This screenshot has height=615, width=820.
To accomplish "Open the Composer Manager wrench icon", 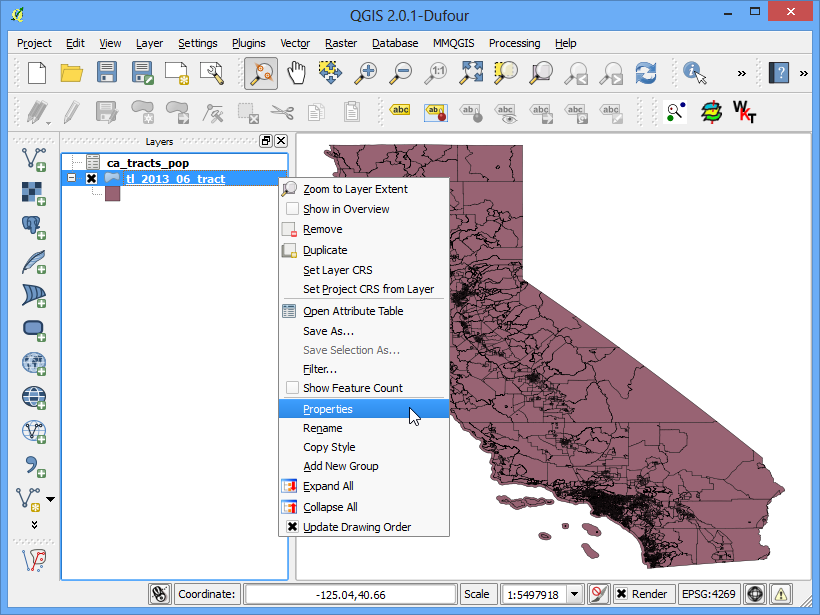I will click(212, 73).
